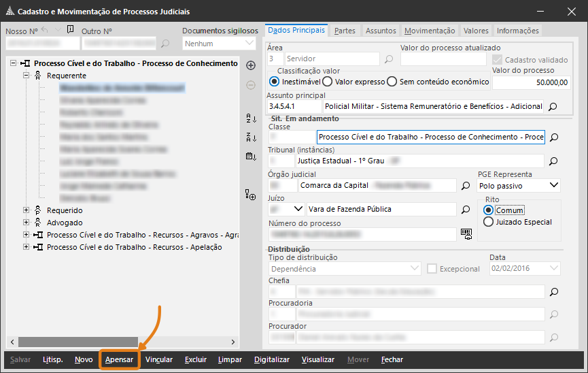588x373 pixels.
Task: Click the Digitalizar button in bottom bar
Action: point(272,359)
